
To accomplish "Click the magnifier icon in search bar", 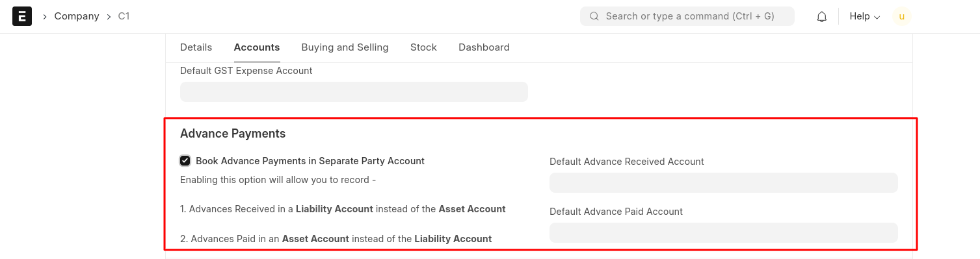I will pos(594,16).
